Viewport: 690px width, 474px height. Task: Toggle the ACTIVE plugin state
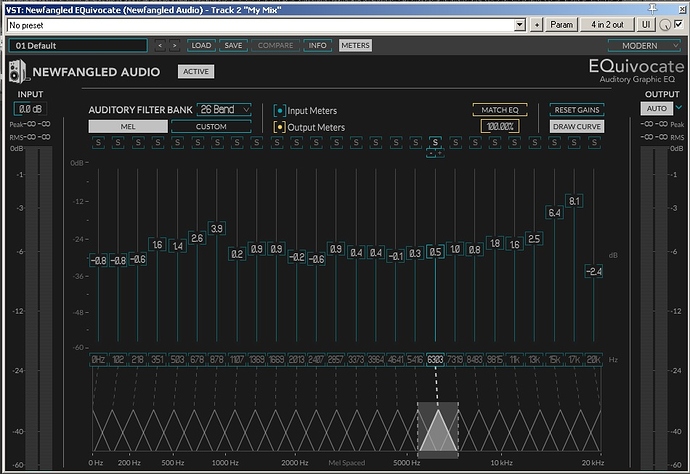pos(196,71)
